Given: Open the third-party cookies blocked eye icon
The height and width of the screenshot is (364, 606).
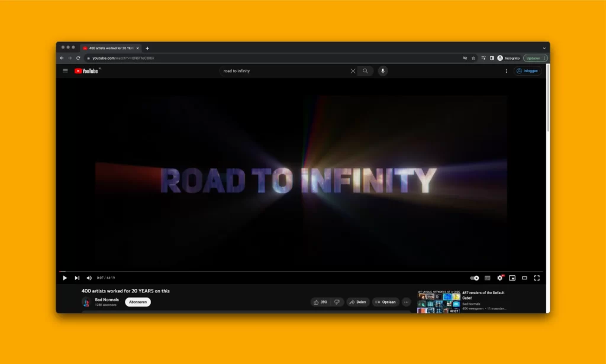Looking at the screenshot, I should click(x=465, y=58).
